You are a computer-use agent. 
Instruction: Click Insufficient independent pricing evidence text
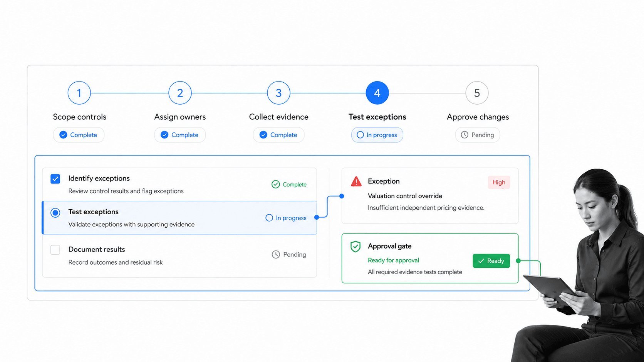pyautogui.click(x=426, y=208)
